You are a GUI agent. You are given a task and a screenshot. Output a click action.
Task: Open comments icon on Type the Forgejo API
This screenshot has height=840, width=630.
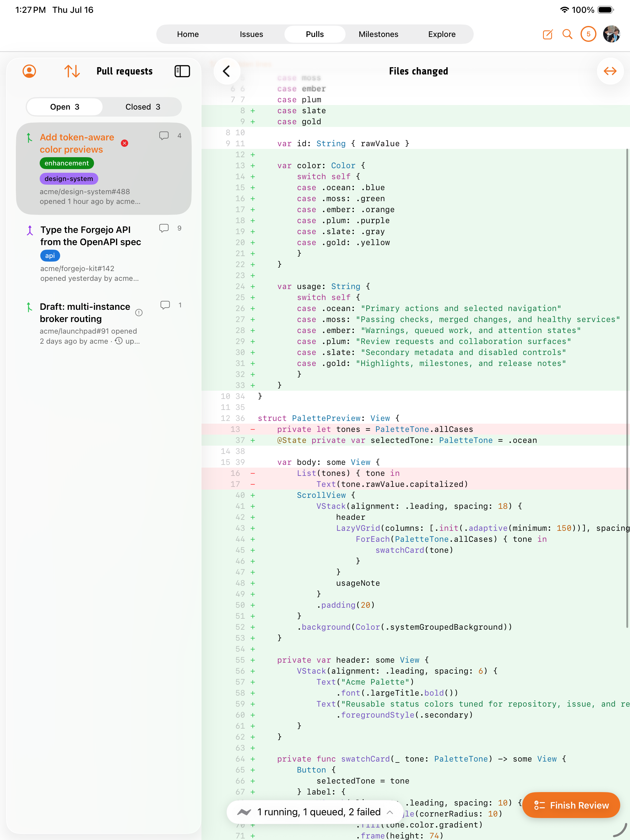click(164, 228)
